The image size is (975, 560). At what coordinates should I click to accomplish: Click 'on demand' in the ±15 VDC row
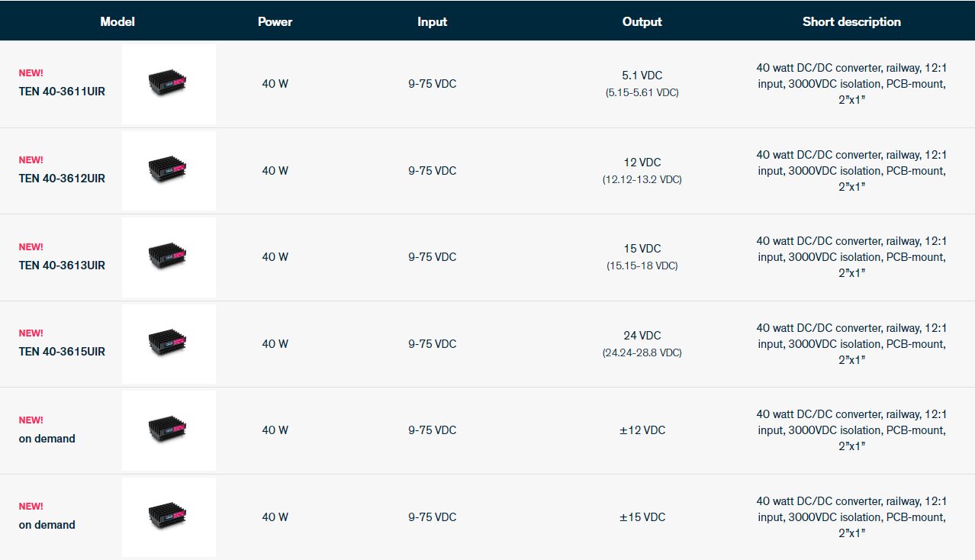[47, 525]
